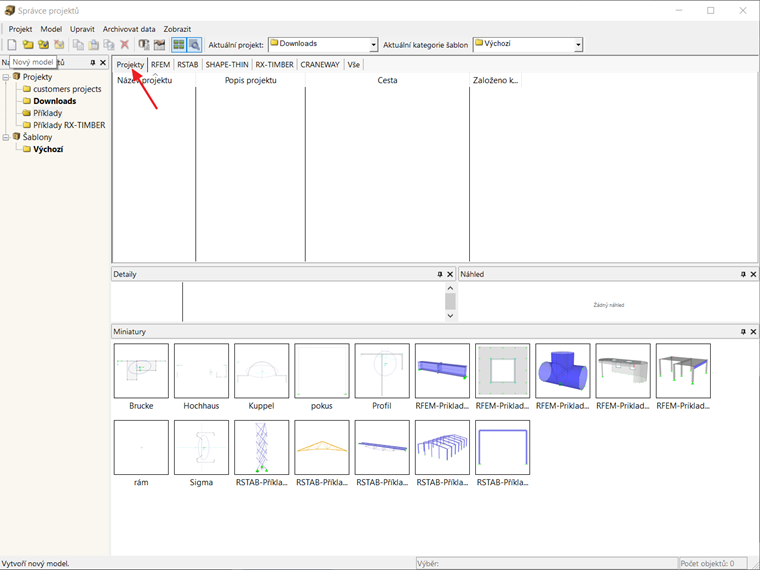
Task: Click the Copy toolbar icon
Action: pos(78,45)
